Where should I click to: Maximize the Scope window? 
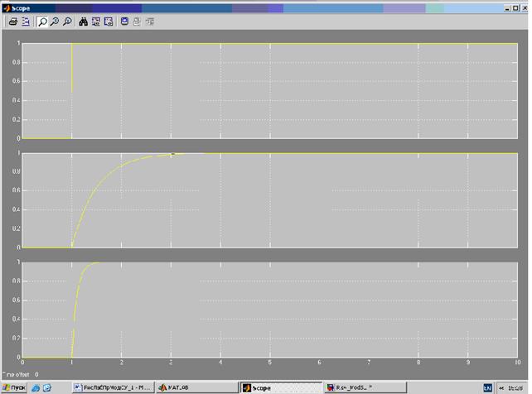(515, 8)
